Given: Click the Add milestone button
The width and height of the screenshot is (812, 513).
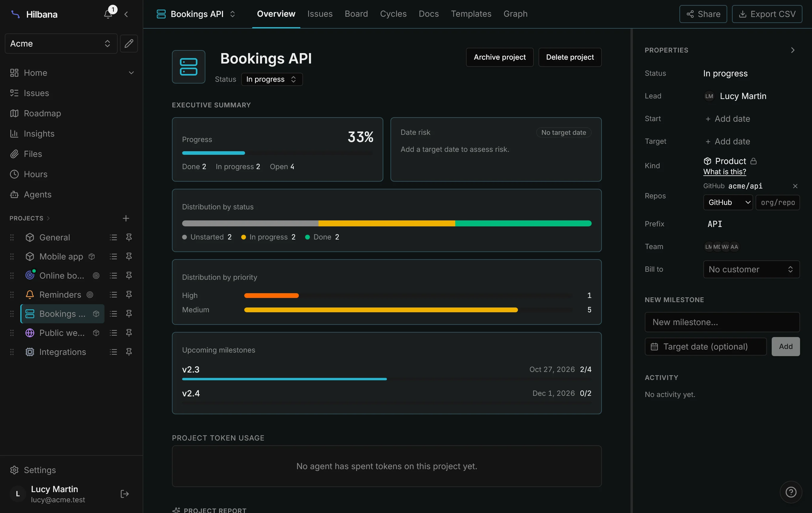Looking at the screenshot, I should click(x=785, y=347).
